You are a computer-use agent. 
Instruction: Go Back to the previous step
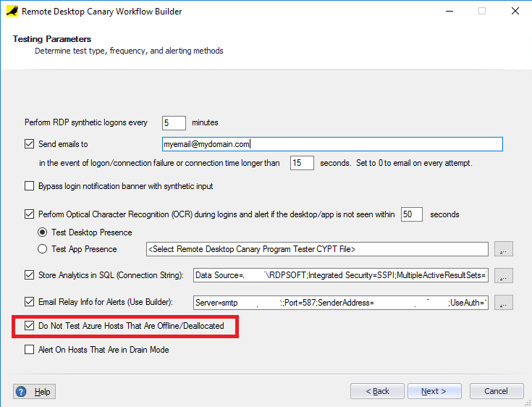tap(377, 391)
